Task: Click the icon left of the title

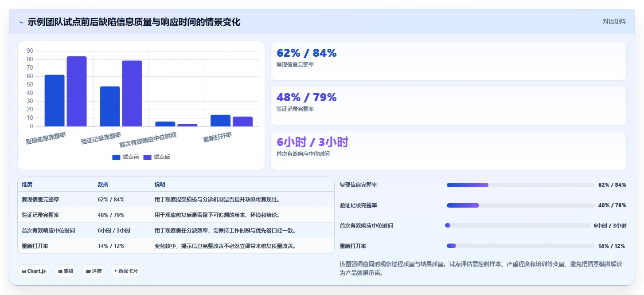Action: (x=21, y=22)
